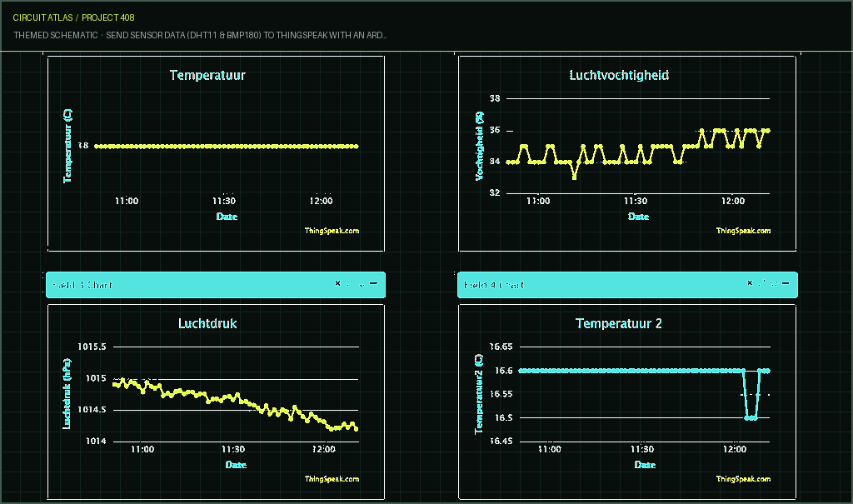853x504 pixels.
Task: Close the Field 4 Chart widget
Action: (750, 283)
